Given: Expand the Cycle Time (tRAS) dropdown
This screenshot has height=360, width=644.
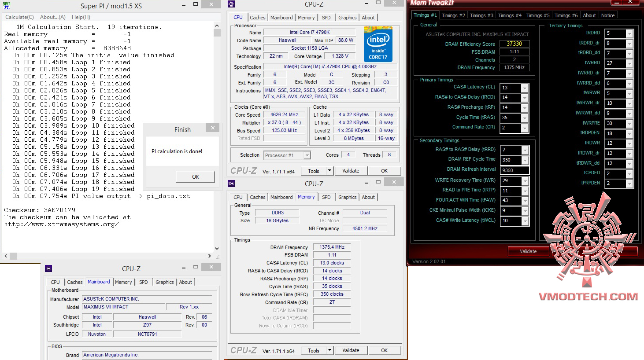Looking at the screenshot, I should 525,118.
